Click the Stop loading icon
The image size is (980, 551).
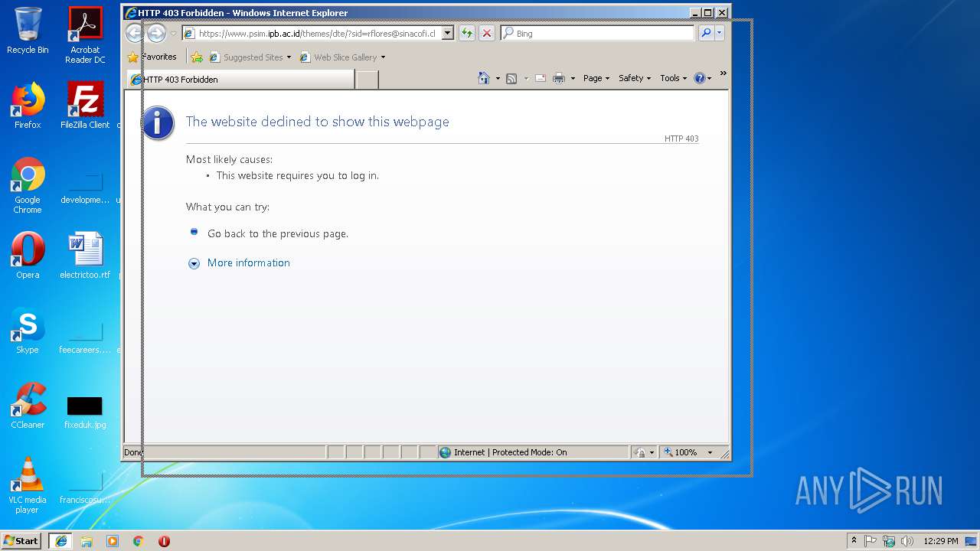[x=486, y=33]
